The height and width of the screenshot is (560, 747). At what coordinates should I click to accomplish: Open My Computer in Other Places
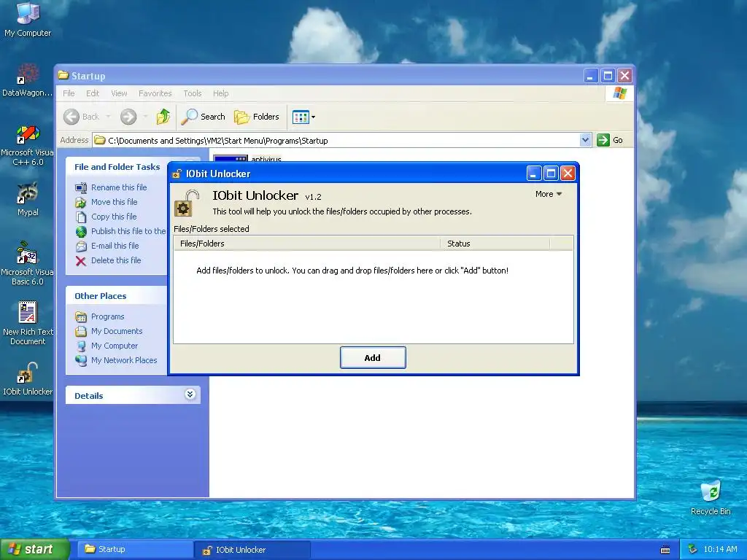115,346
